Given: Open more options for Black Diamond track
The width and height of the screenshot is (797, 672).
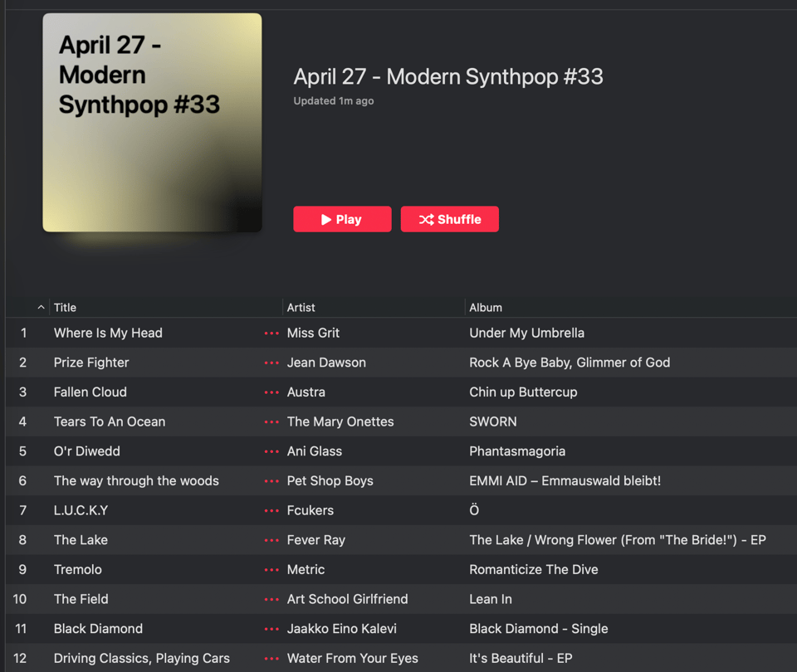Looking at the screenshot, I should click(x=271, y=629).
